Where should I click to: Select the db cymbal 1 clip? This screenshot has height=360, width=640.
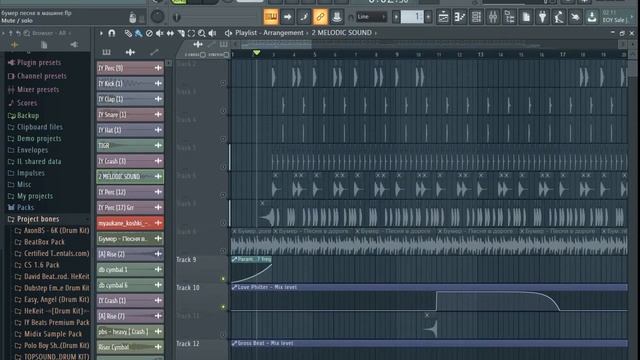(x=130, y=270)
